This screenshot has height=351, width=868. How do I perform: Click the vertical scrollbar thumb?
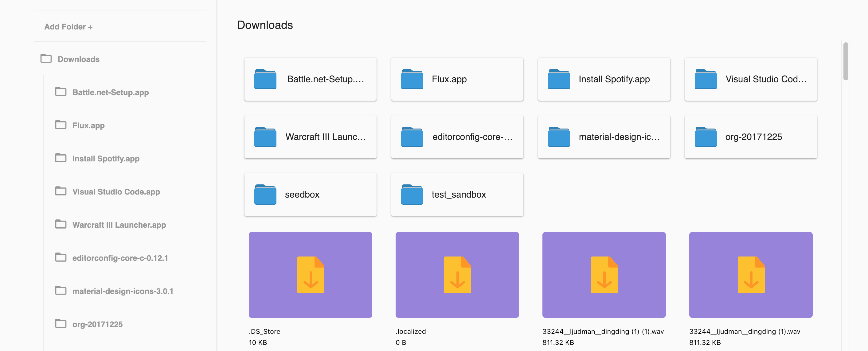(845, 61)
